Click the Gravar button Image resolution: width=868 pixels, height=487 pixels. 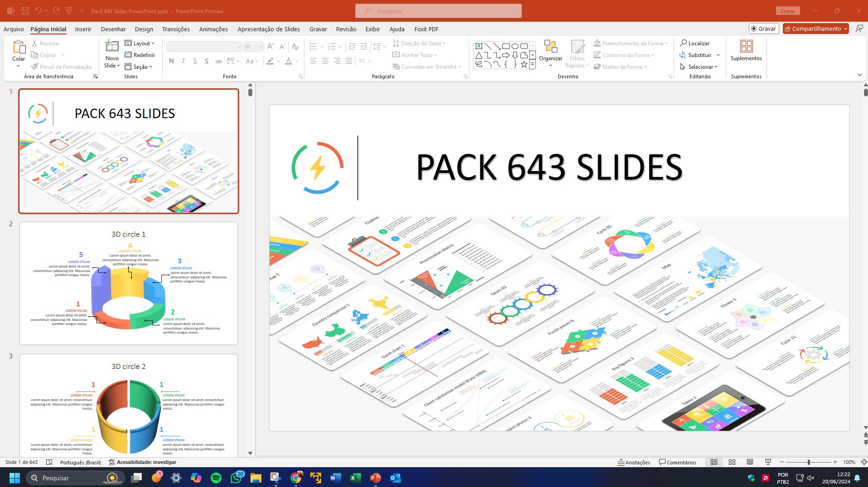pos(764,28)
